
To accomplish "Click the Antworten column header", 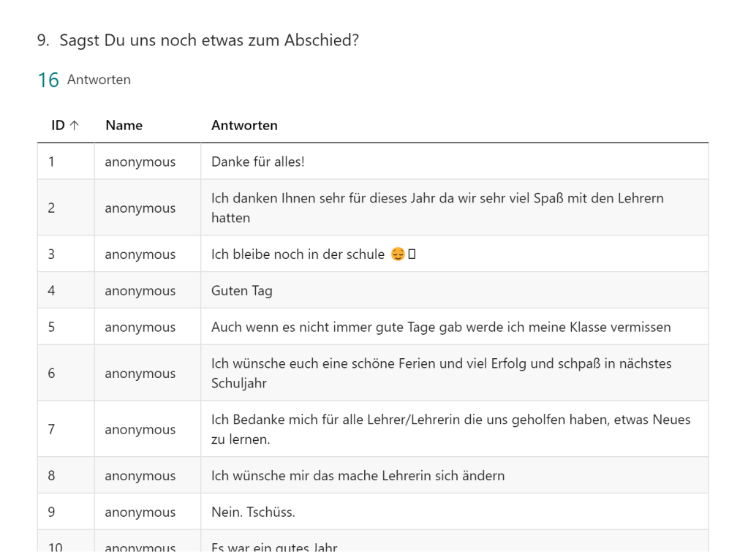I will click(244, 126).
